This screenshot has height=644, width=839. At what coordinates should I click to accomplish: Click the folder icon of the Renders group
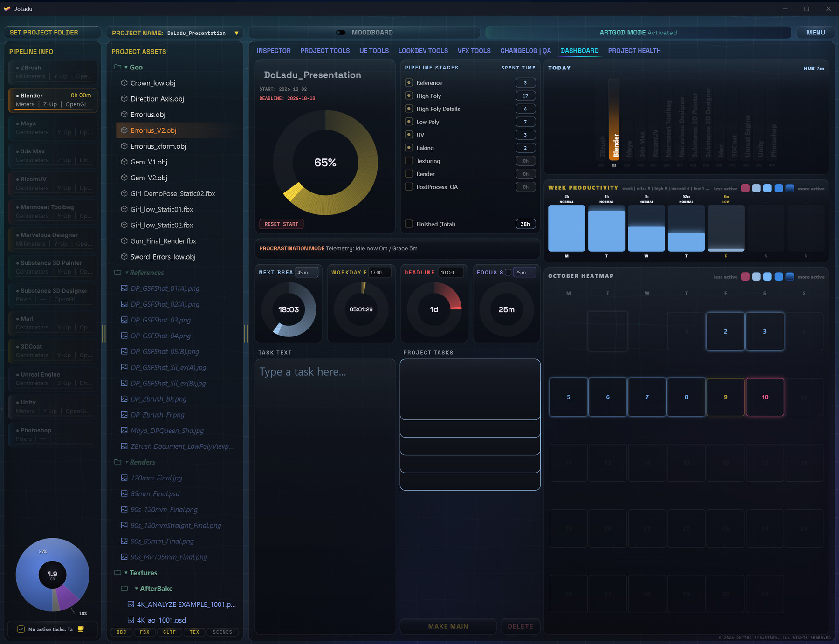[x=118, y=462]
